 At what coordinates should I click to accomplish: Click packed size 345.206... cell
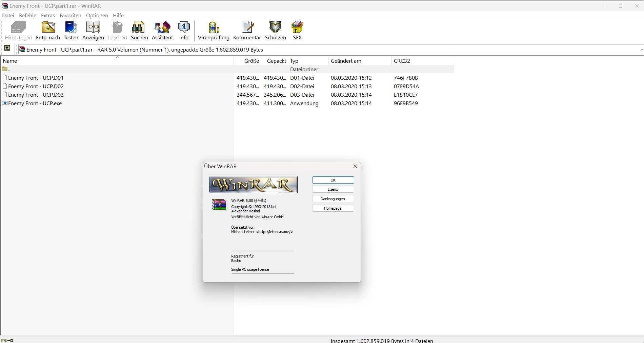click(275, 95)
